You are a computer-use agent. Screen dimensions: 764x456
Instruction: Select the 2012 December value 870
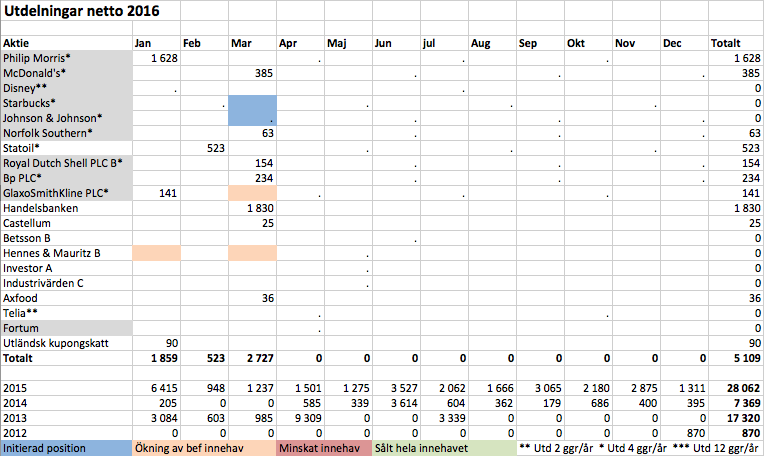coord(684,434)
